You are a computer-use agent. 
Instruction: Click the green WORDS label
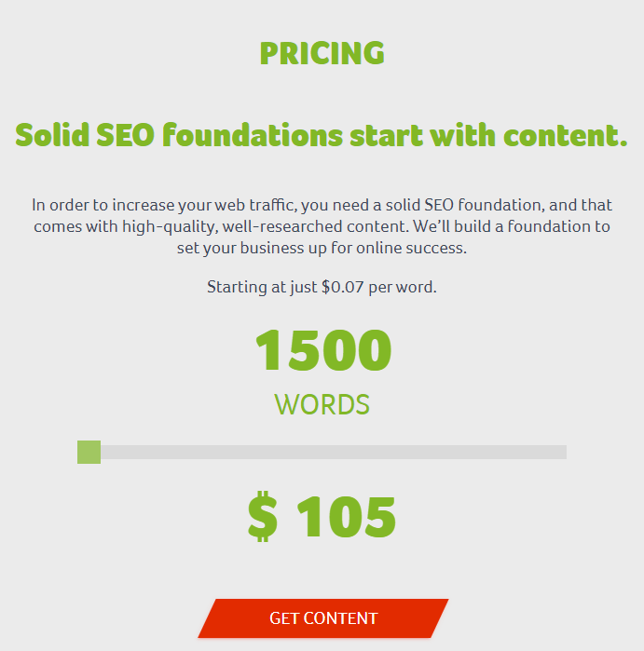point(322,404)
